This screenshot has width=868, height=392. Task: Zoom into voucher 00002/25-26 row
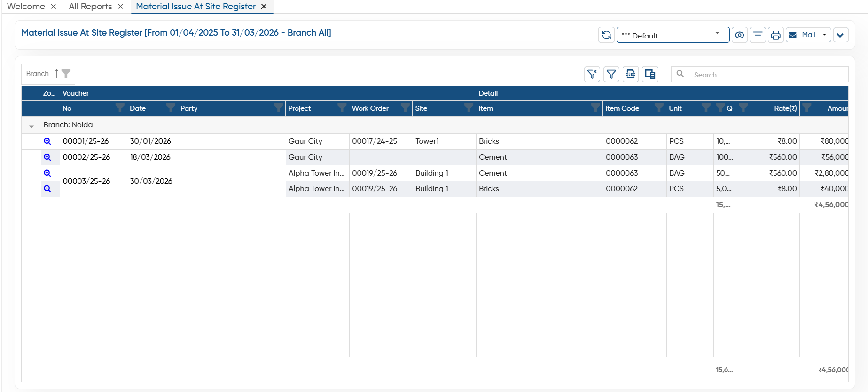pos(47,157)
